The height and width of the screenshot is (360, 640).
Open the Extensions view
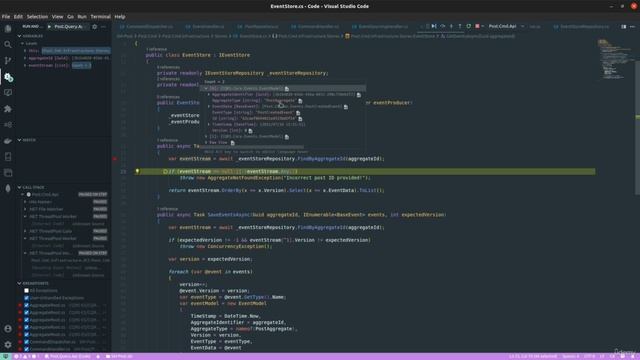pos(8,109)
